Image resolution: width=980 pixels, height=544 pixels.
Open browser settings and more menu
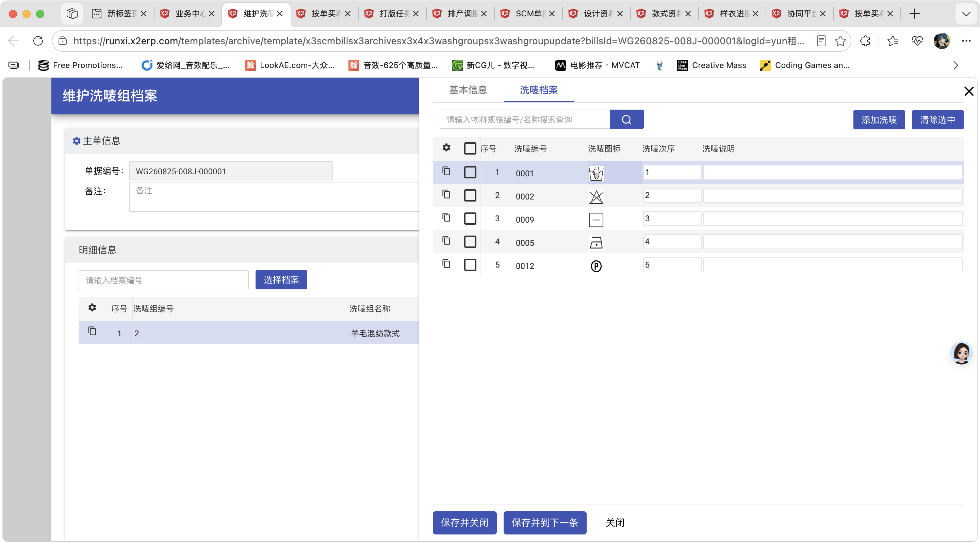tap(966, 41)
